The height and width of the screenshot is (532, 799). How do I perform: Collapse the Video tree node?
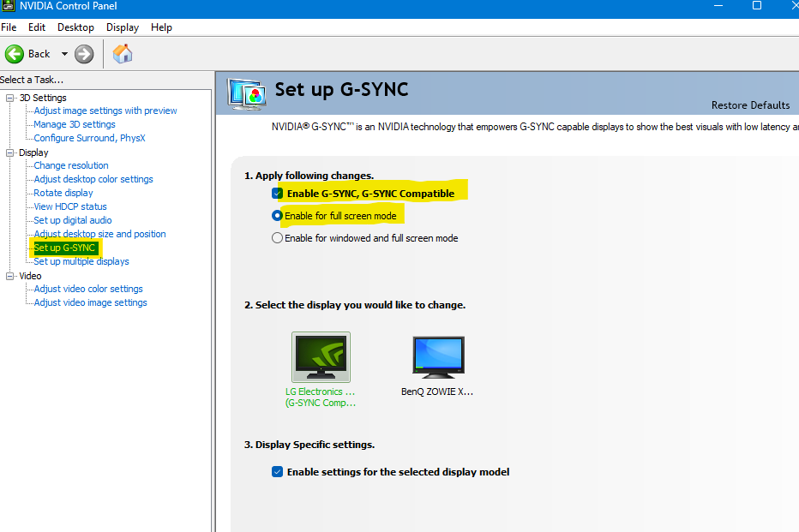[9, 276]
